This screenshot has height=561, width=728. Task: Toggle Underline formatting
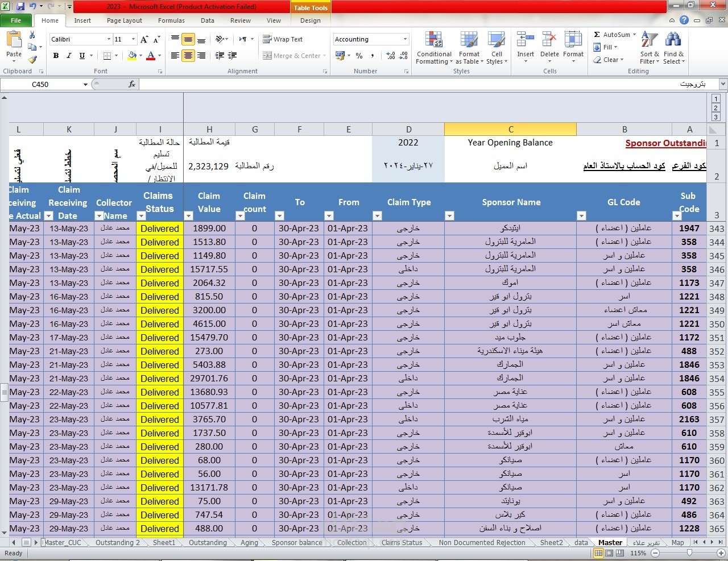click(82, 56)
